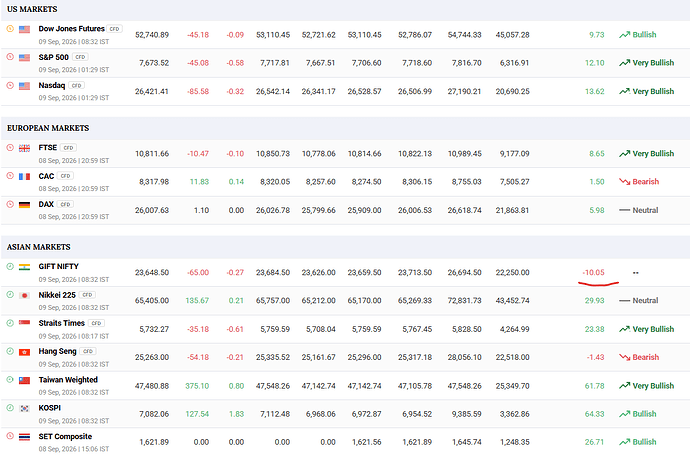The width and height of the screenshot is (690, 455).
Task: Open the CAC index page
Action: coord(46,176)
